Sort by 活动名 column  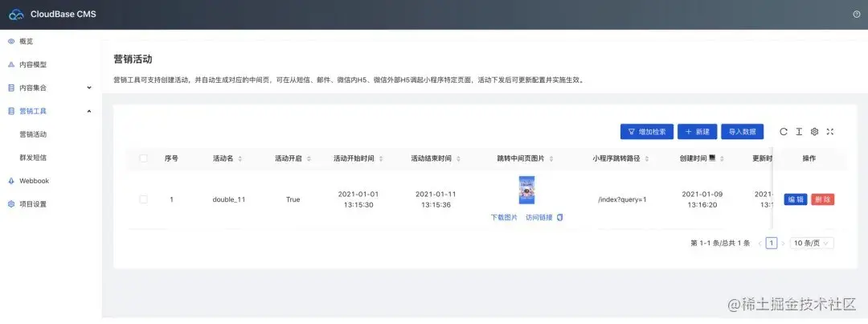click(240, 159)
